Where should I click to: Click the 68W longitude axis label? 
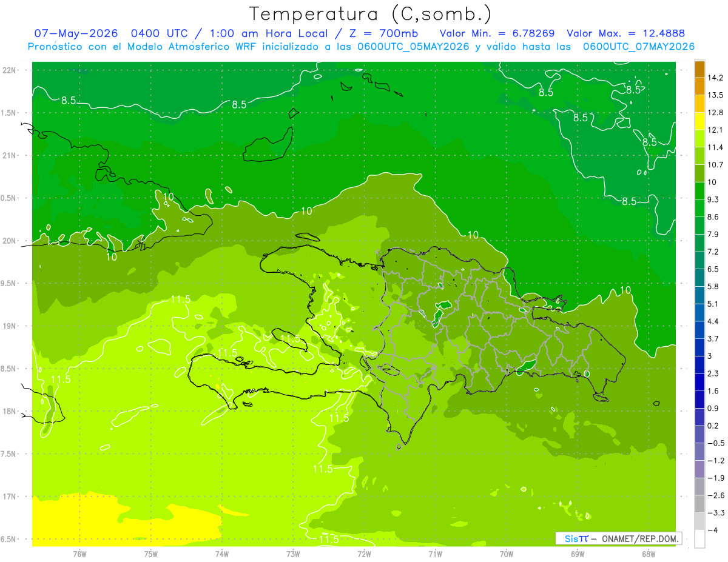[649, 554]
